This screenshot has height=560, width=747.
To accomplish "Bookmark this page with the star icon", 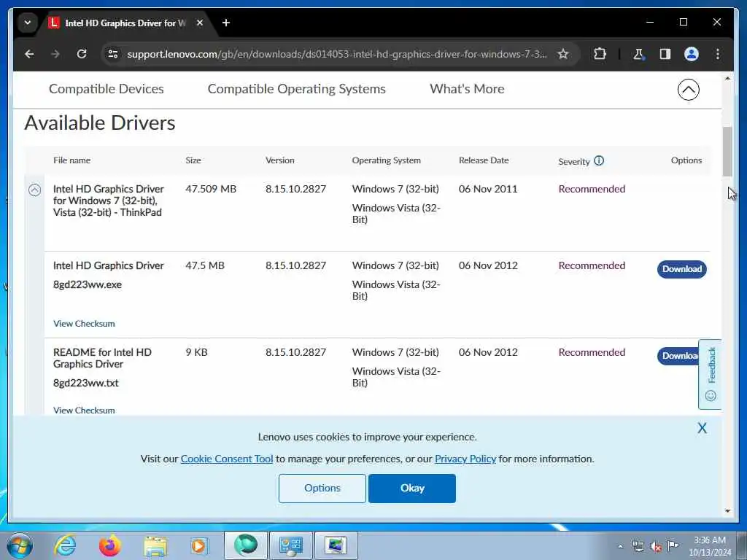I will tap(563, 54).
